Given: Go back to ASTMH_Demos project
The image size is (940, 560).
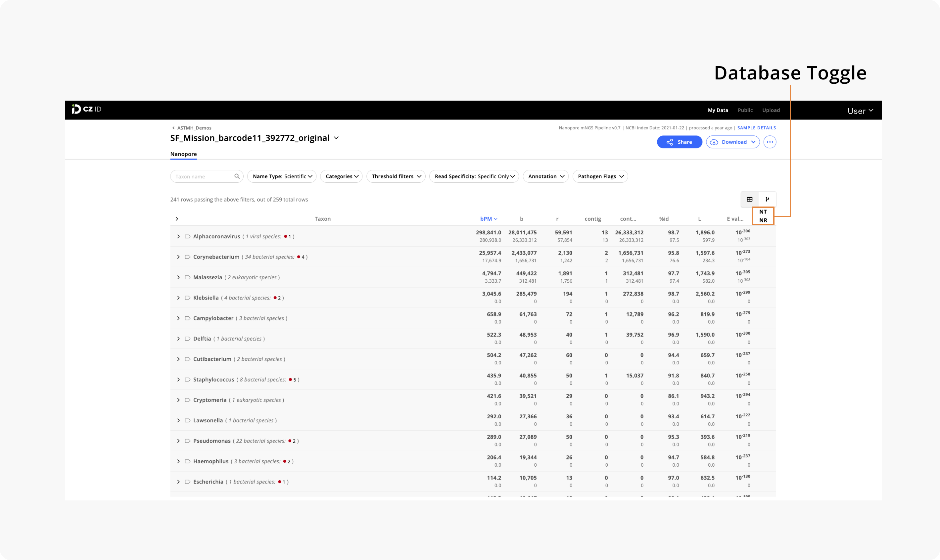Looking at the screenshot, I should pos(194,128).
